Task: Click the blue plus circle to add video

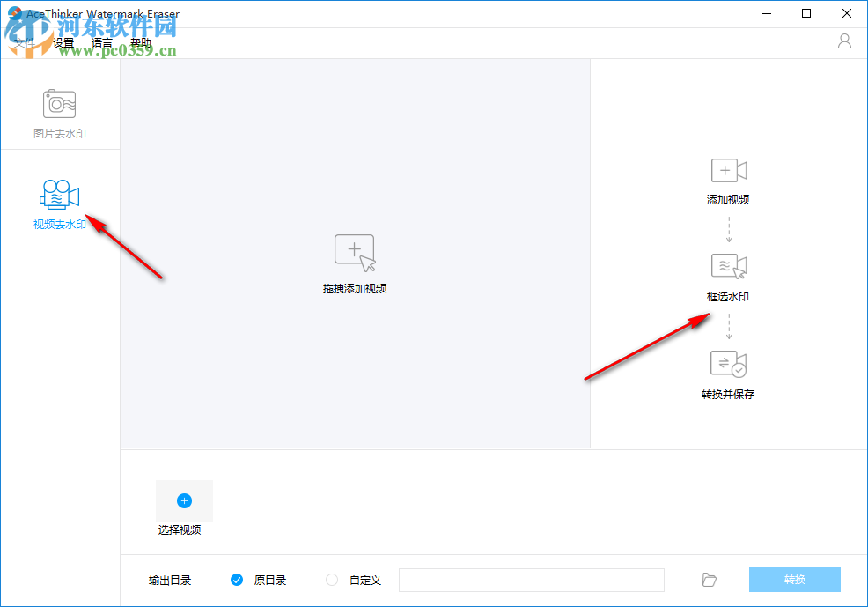Action: [184, 500]
